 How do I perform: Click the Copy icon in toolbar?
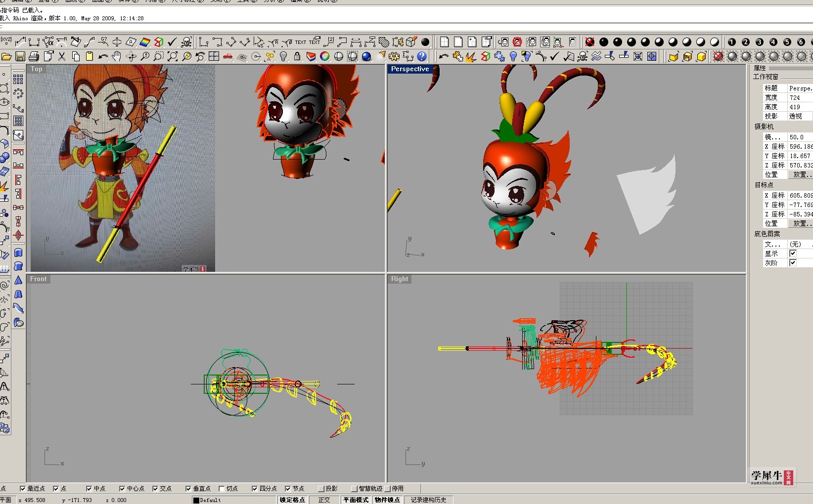pos(76,56)
